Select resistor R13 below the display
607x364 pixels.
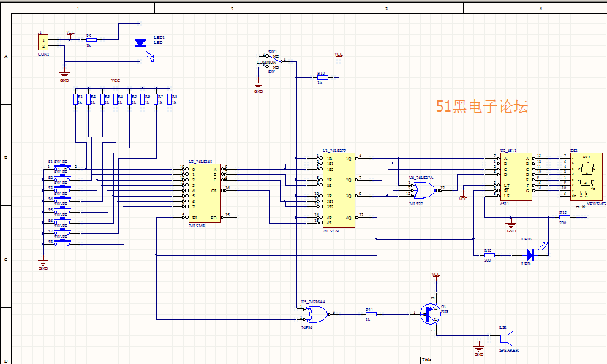(565, 217)
